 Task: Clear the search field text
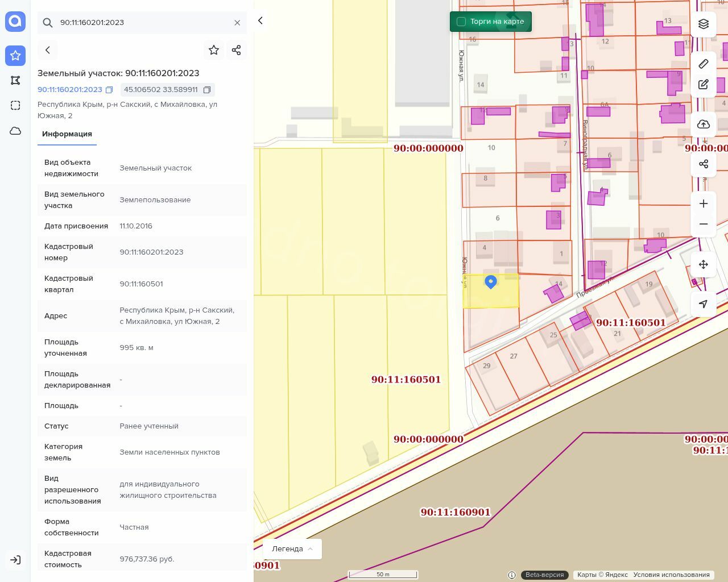pyautogui.click(x=237, y=23)
